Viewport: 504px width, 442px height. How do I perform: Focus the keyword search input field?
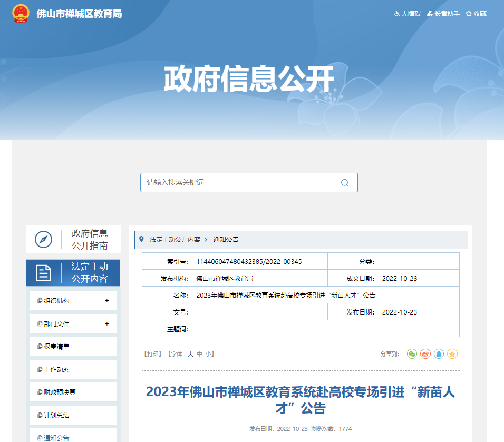[x=240, y=183]
